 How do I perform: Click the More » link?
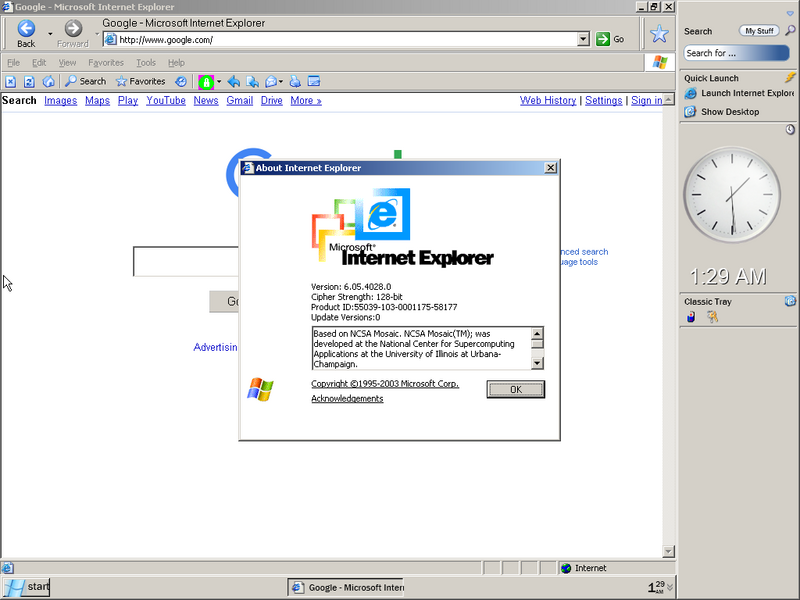coord(306,101)
